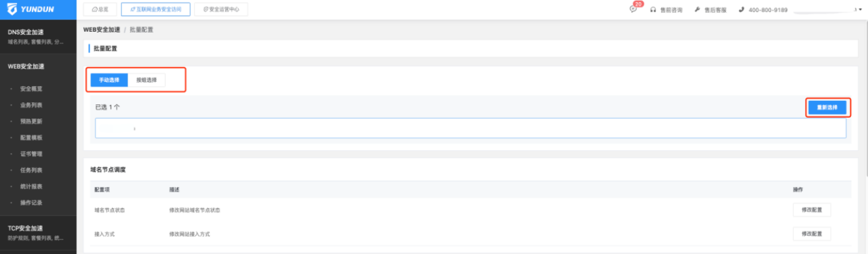Click the wrench icon for 售后客服
Viewport: 868px width, 254px height.
[x=698, y=10]
